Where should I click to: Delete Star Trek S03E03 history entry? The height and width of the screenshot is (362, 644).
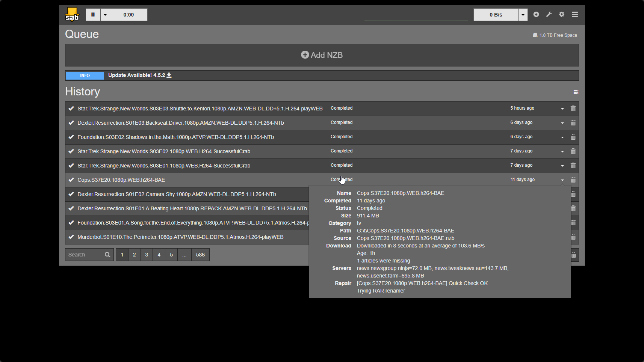coord(573,109)
